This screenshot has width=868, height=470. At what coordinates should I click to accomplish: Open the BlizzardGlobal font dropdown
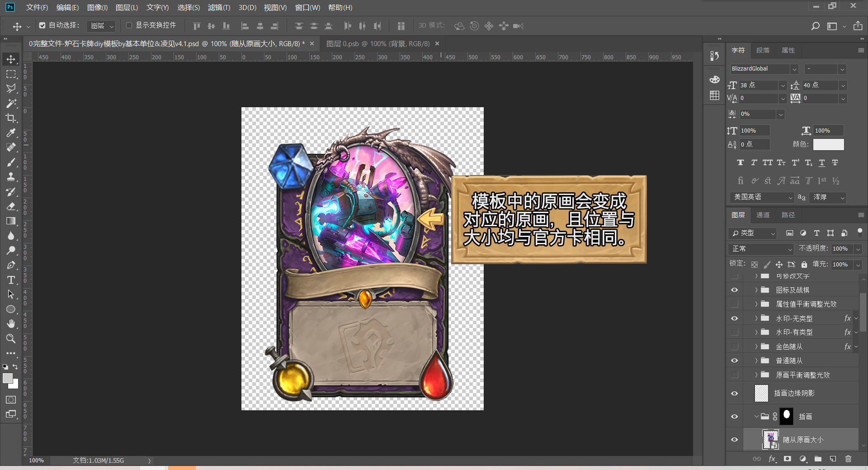pos(794,69)
